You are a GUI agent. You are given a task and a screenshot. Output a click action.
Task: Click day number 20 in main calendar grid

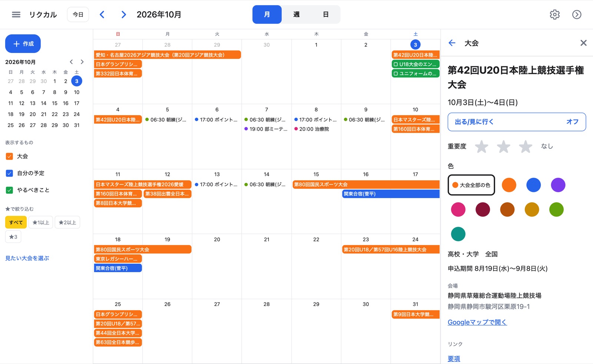click(217, 240)
